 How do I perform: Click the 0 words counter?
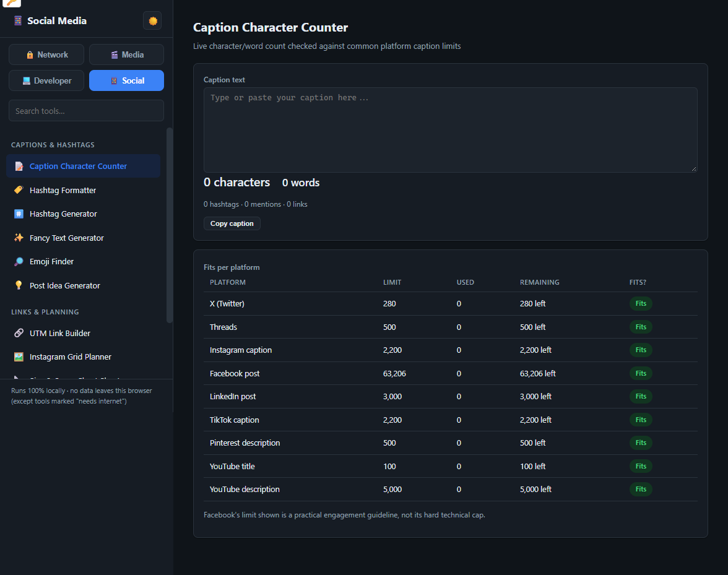point(301,183)
